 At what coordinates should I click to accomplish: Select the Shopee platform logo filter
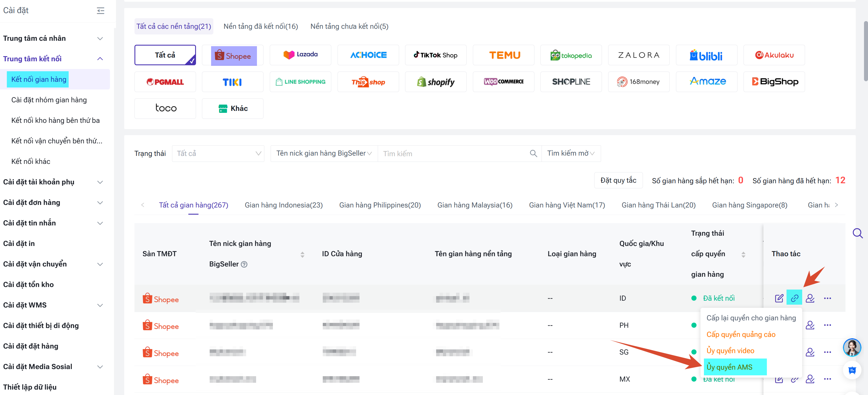point(233,55)
